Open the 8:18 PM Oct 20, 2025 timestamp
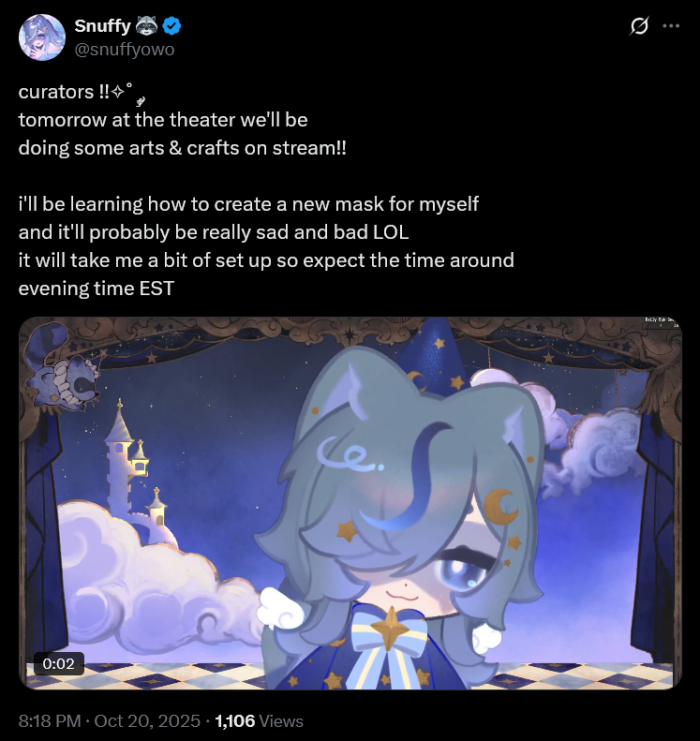 (110, 721)
